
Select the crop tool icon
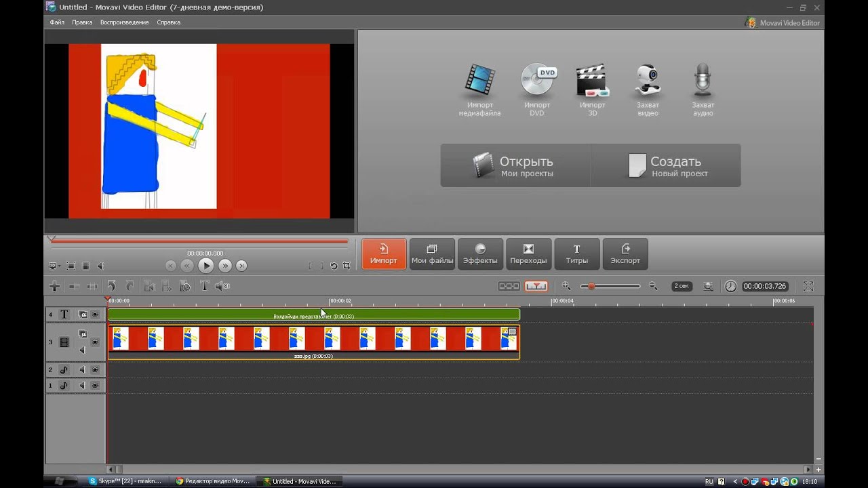coord(347,266)
